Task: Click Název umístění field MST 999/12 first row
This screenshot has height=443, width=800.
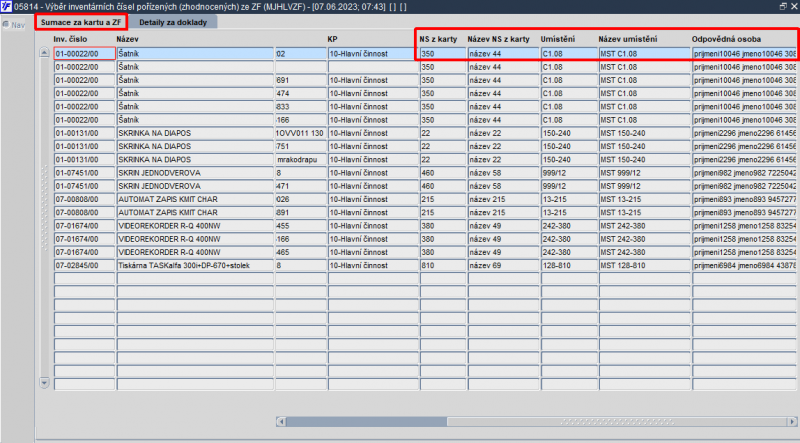Action: tap(645, 173)
